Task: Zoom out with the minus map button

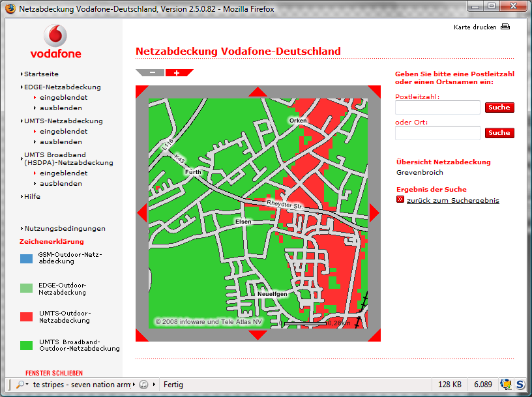Action: 151,72
